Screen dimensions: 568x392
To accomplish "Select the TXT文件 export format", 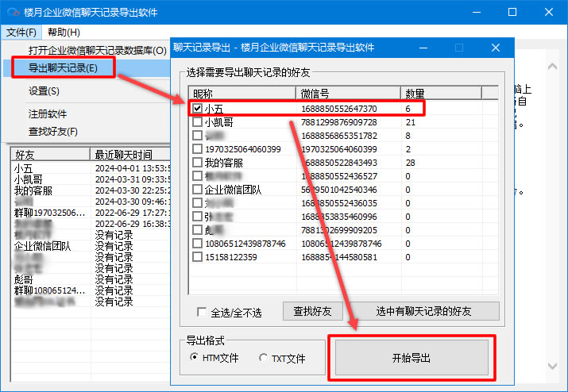I will 264,359.
